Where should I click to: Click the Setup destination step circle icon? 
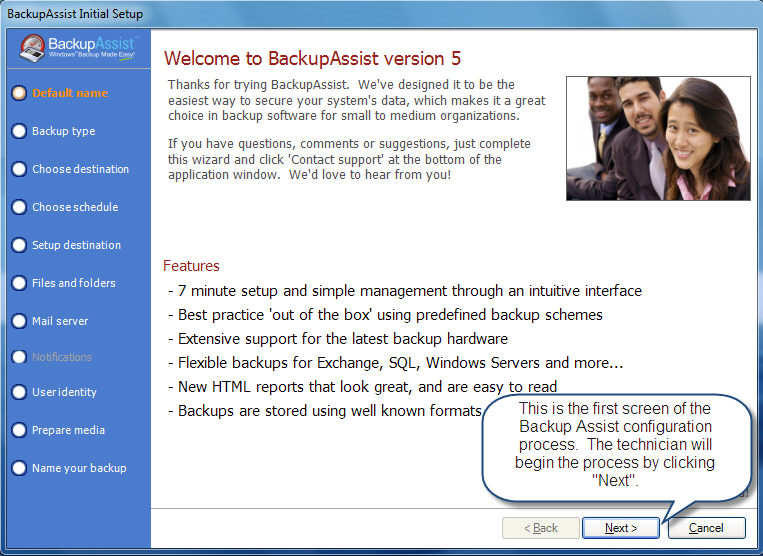[18, 245]
